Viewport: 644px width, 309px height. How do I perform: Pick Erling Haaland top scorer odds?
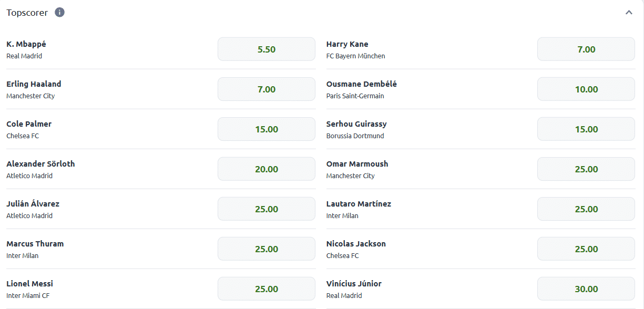click(267, 89)
